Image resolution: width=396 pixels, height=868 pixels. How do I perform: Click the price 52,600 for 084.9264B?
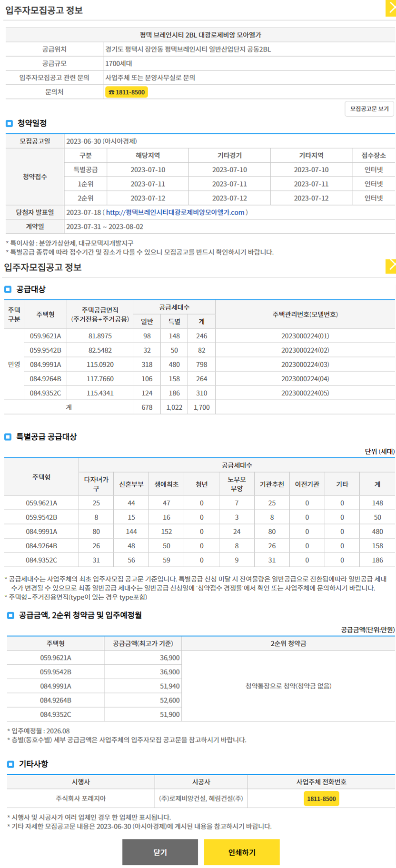(x=170, y=700)
